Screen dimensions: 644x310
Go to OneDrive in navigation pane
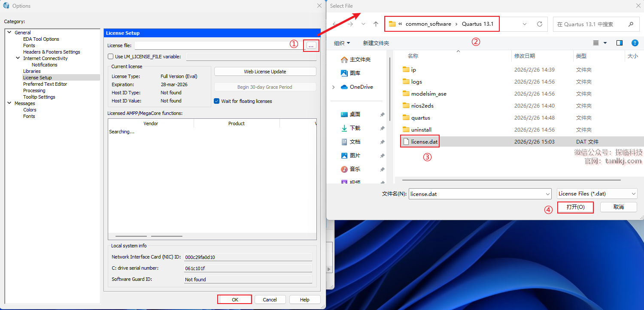361,87
